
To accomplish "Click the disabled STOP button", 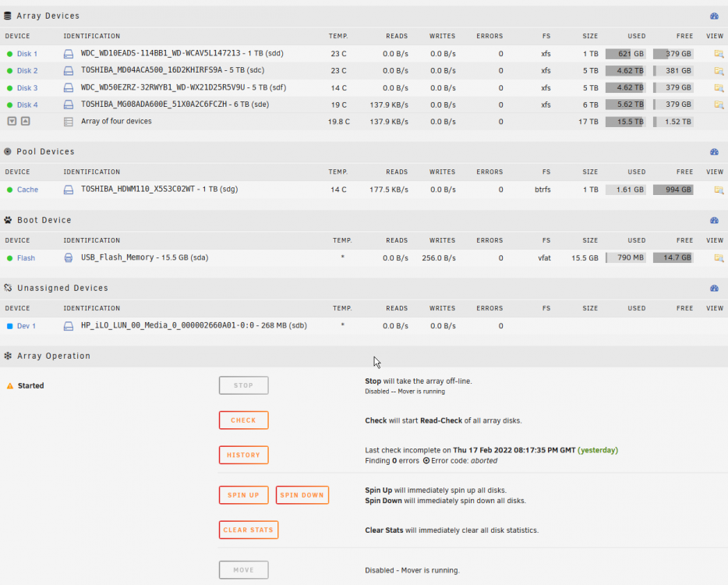I will point(244,385).
